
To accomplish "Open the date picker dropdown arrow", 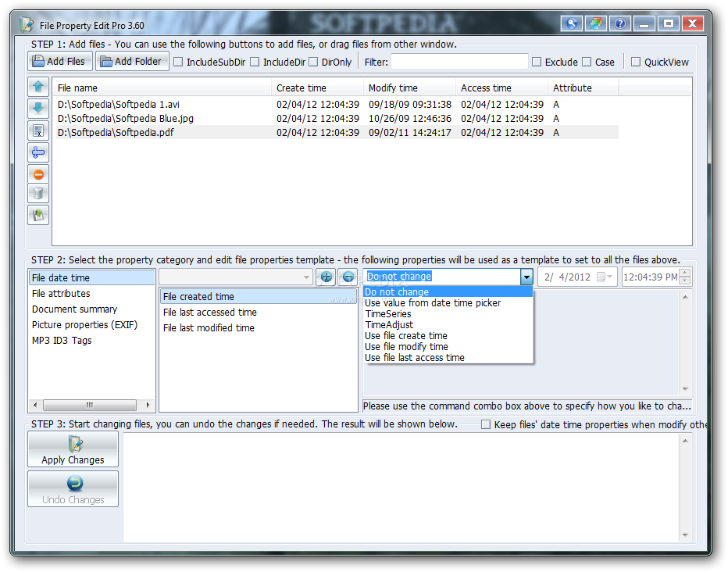I will pyautogui.click(x=609, y=277).
